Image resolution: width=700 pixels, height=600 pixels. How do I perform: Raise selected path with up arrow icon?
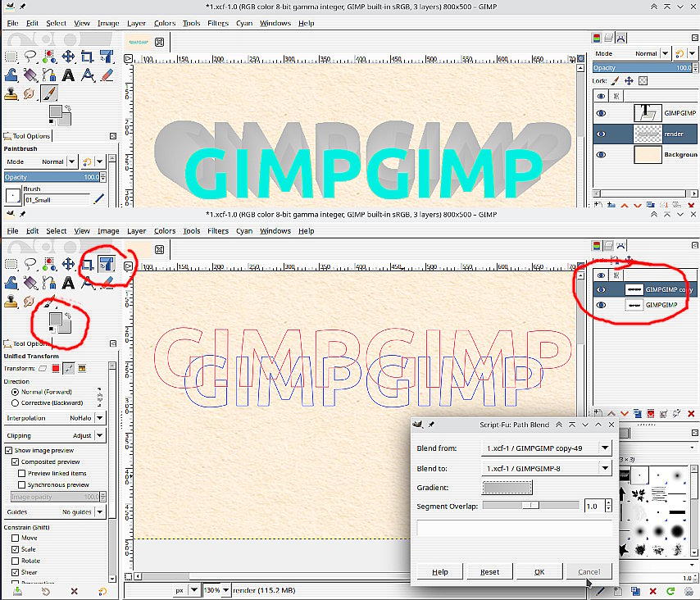tap(611, 414)
